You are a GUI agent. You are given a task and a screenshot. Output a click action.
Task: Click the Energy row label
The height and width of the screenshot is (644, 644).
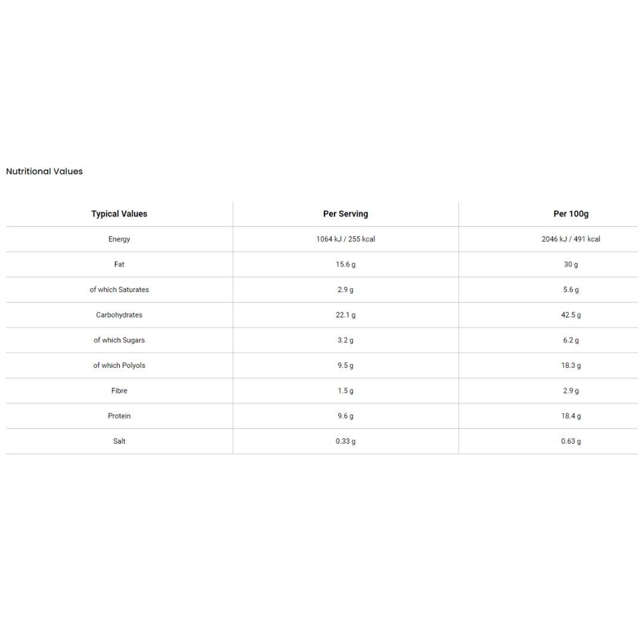coord(119,239)
